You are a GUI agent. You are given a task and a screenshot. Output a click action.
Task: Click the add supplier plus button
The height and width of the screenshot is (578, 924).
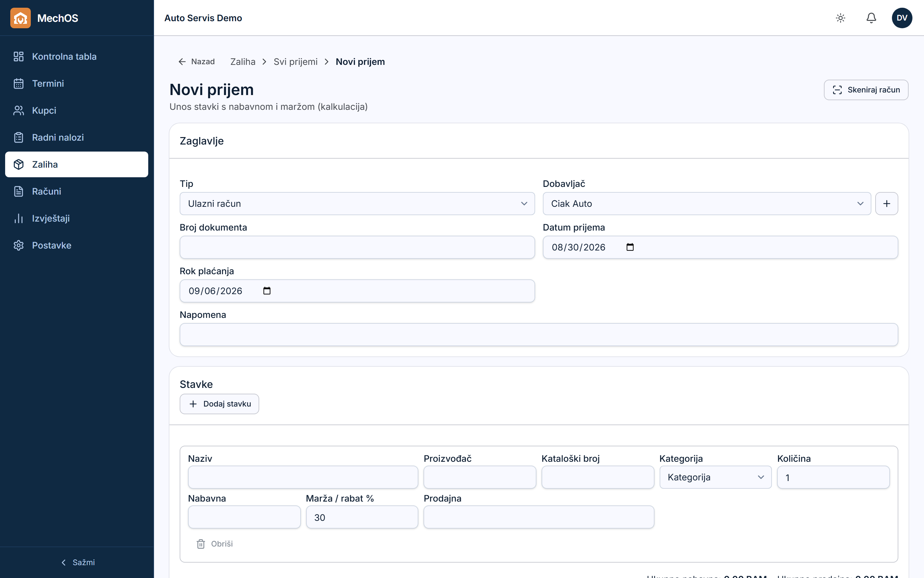click(x=886, y=204)
